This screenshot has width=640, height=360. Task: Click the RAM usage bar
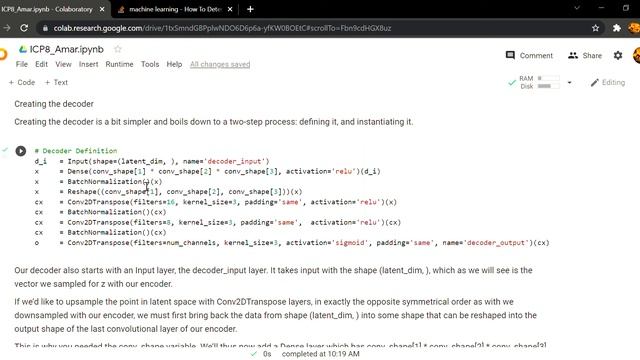click(x=549, y=78)
